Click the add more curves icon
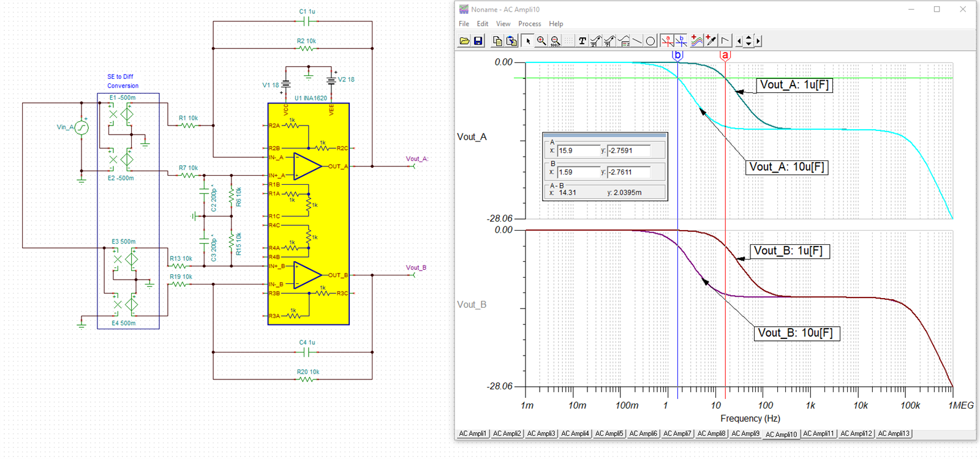Image resolution: width=980 pixels, height=459 pixels. click(697, 41)
